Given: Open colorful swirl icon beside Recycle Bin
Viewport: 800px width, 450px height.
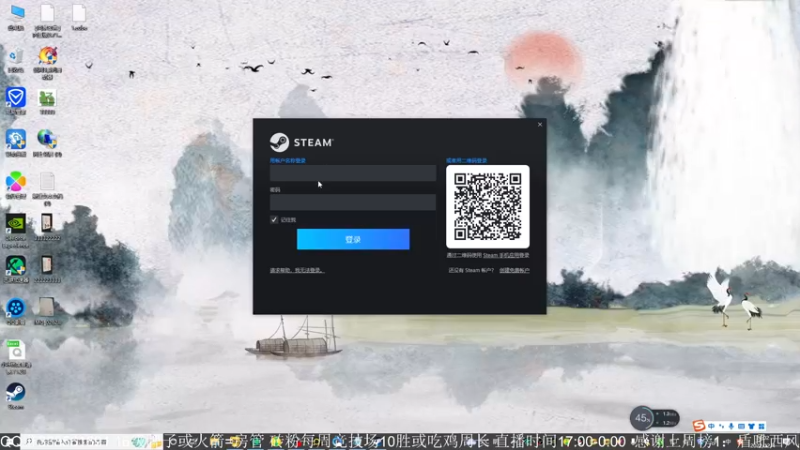Looking at the screenshot, I should point(47,62).
